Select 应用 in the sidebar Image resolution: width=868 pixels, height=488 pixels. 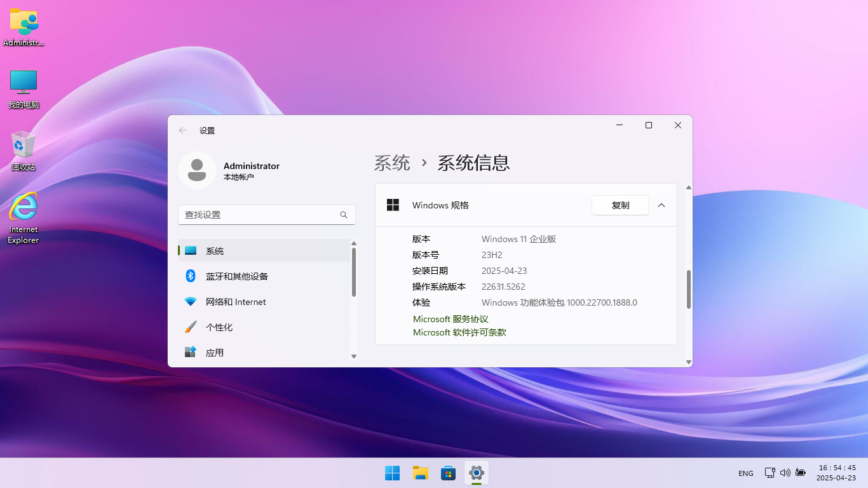264,353
